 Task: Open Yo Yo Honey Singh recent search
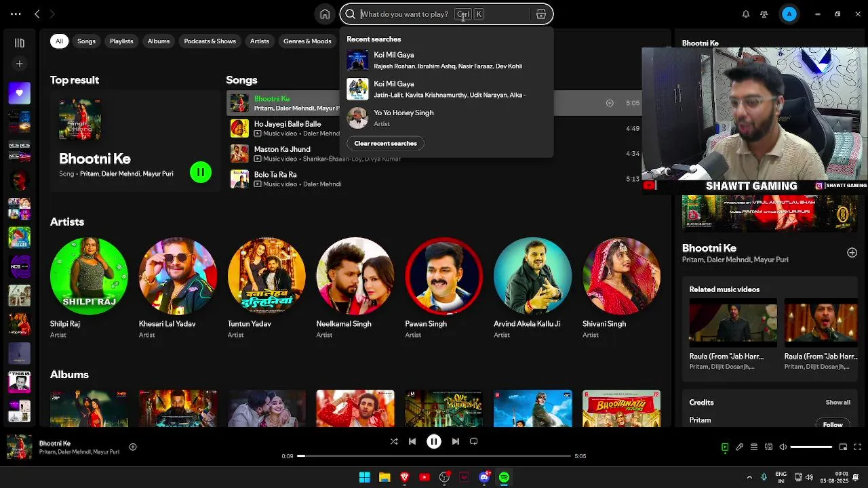click(x=446, y=118)
